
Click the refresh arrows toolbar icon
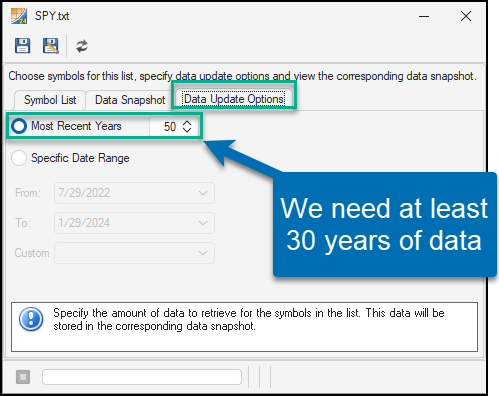pyautogui.click(x=82, y=46)
